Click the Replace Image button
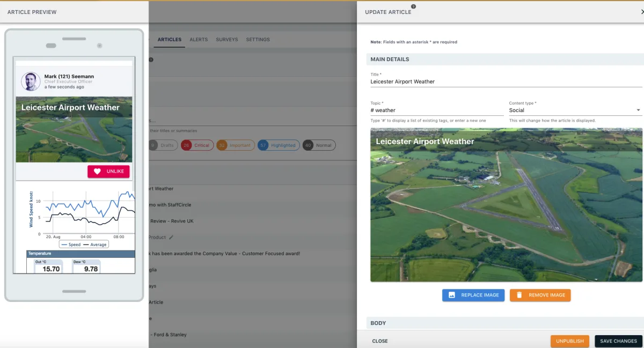The width and height of the screenshot is (644, 348). pos(473,295)
